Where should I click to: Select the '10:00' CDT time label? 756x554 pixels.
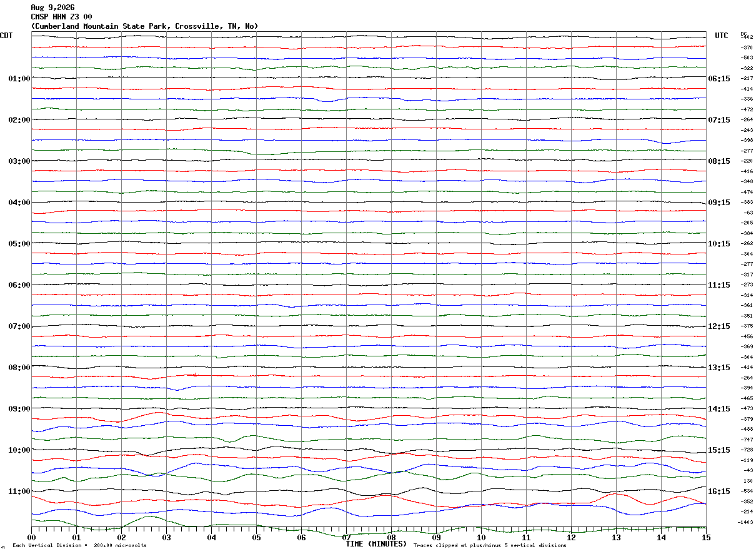click(19, 450)
